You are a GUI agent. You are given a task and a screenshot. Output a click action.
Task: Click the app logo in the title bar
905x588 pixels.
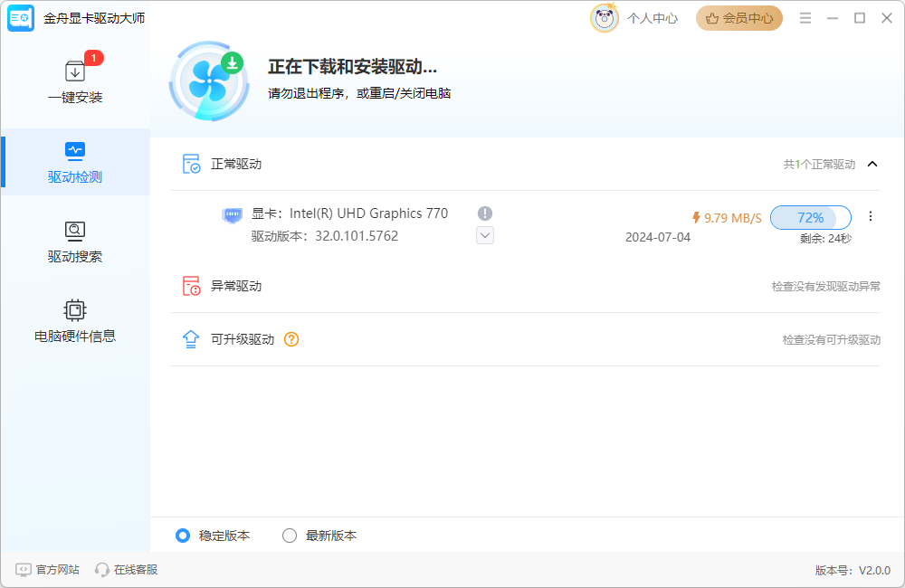[x=20, y=17]
